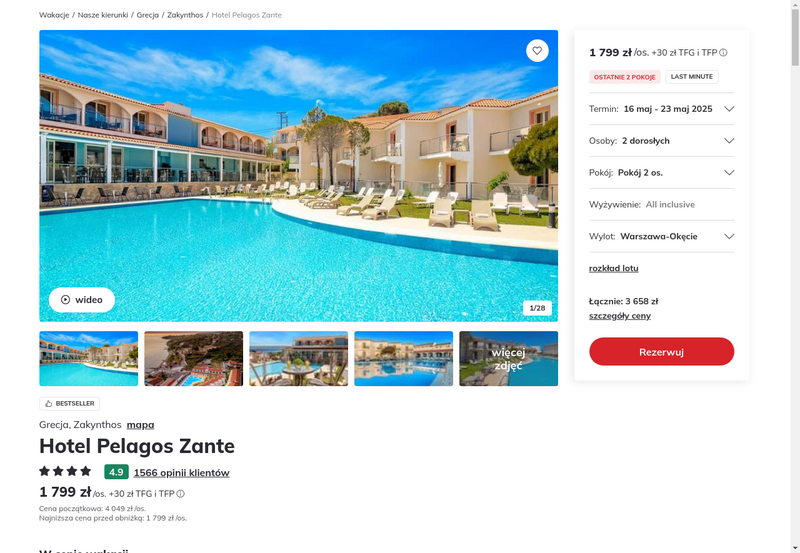Viewport: 800px width, 553px height.
Task: View szczegóły ceny link
Action: [x=619, y=316]
